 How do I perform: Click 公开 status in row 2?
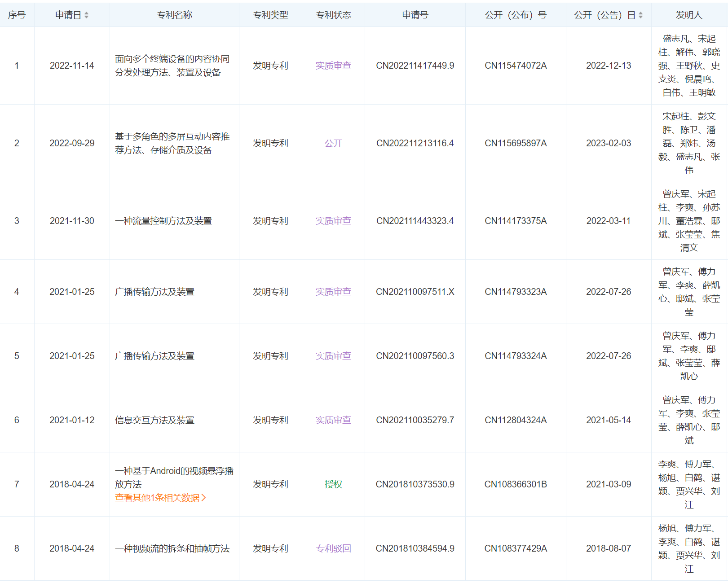click(x=333, y=143)
